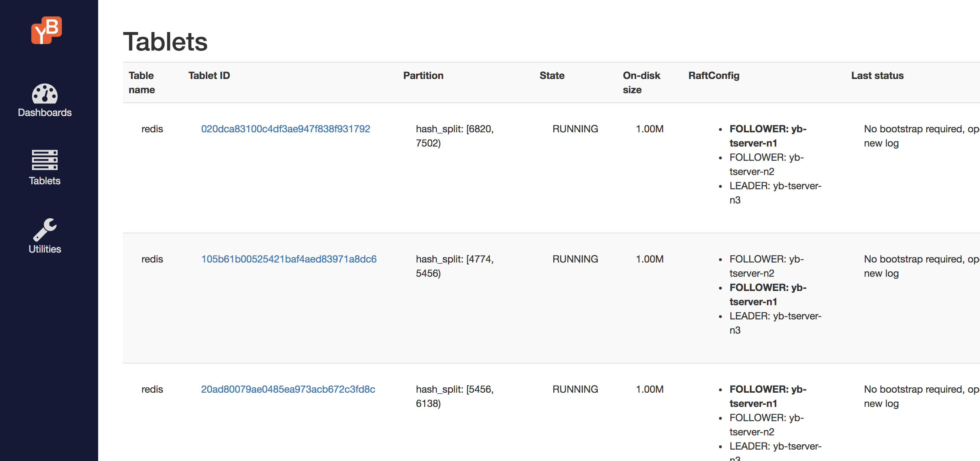Click last status text in 20ad80 row

click(x=922, y=396)
